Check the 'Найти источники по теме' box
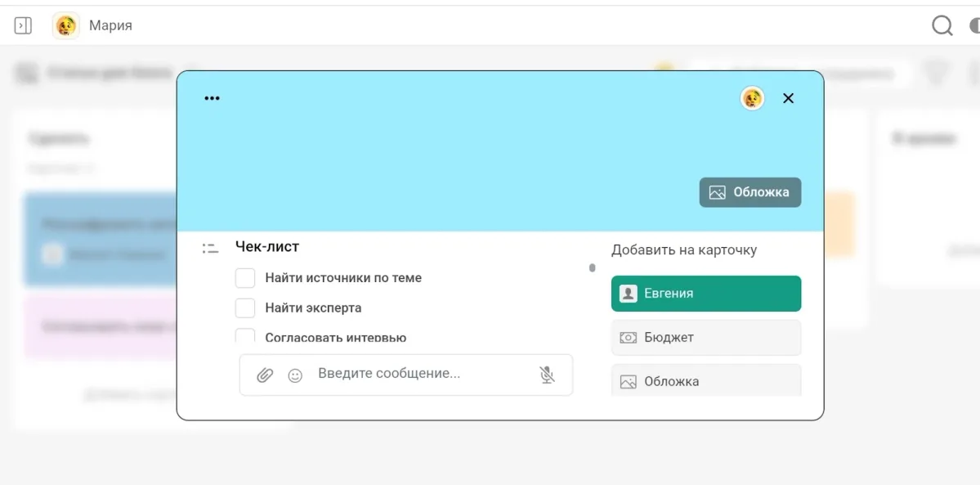 (245, 278)
